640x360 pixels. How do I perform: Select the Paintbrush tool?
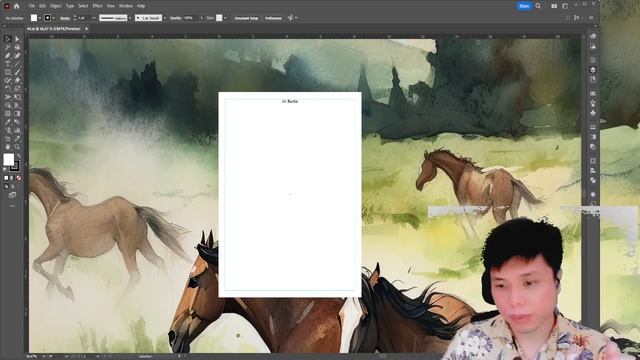click(17, 72)
